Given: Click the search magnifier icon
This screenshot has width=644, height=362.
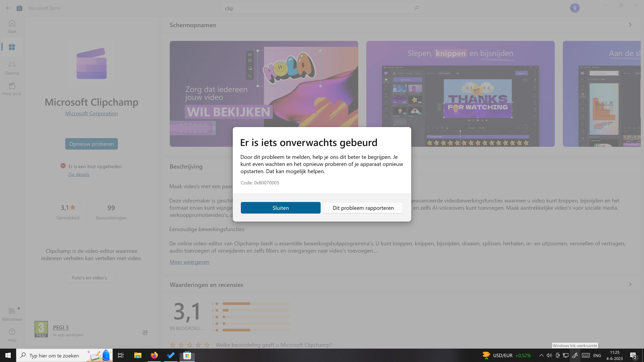Looking at the screenshot, I should click(x=416, y=8).
